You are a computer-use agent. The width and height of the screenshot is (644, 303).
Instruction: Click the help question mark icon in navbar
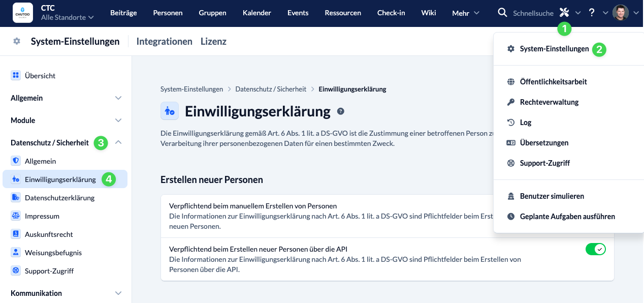point(592,13)
